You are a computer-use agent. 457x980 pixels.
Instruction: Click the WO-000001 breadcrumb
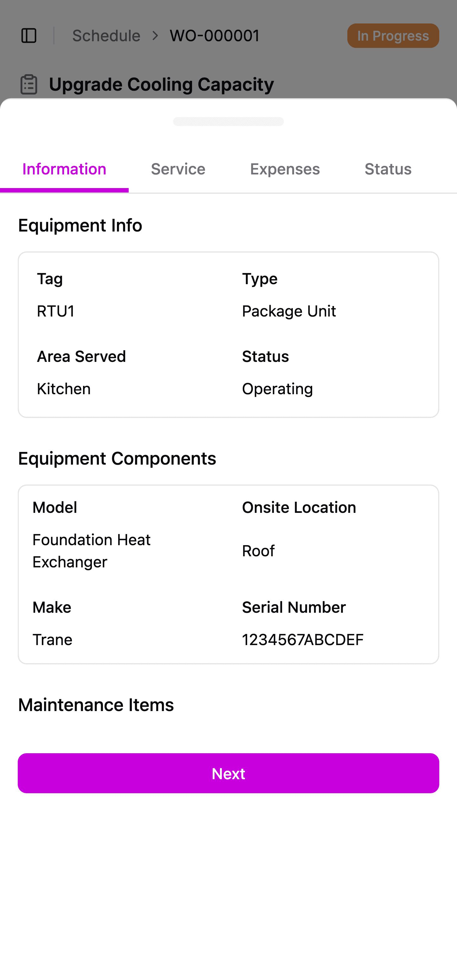[x=215, y=36]
